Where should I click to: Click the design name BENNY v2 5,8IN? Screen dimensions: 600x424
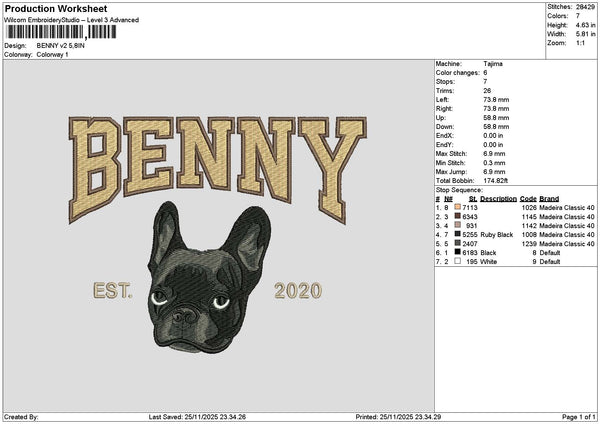click(x=60, y=46)
